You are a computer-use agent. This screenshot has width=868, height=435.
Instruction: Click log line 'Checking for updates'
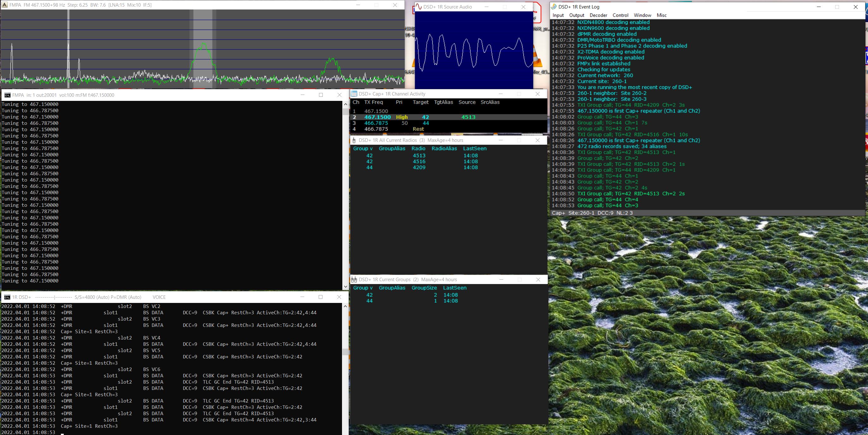pyautogui.click(x=604, y=70)
